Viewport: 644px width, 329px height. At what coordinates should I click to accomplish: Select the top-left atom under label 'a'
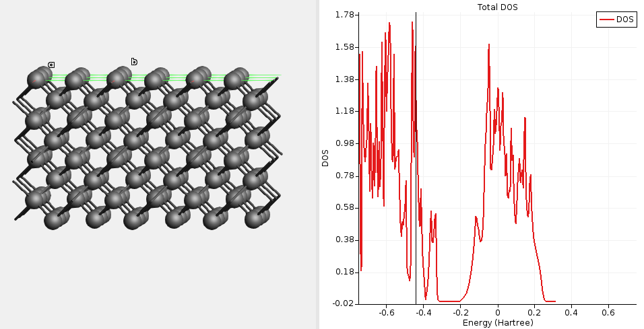point(36,79)
